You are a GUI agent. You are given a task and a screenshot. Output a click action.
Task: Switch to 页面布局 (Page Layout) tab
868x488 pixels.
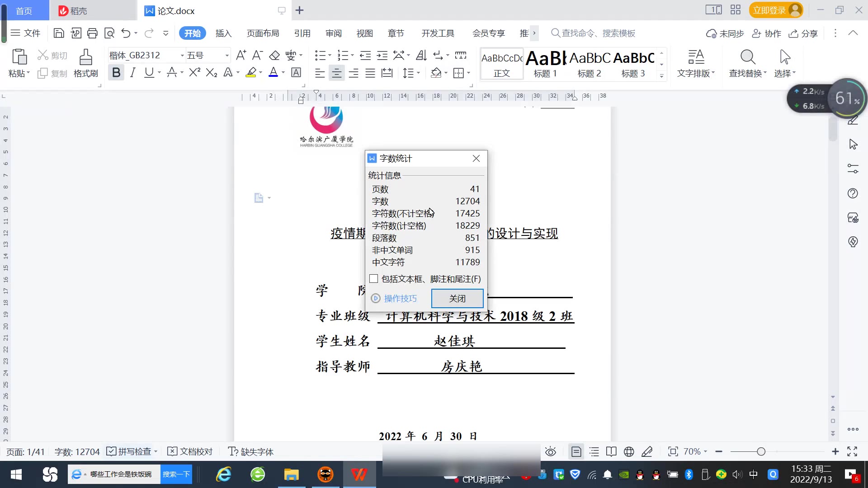point(263,33)
